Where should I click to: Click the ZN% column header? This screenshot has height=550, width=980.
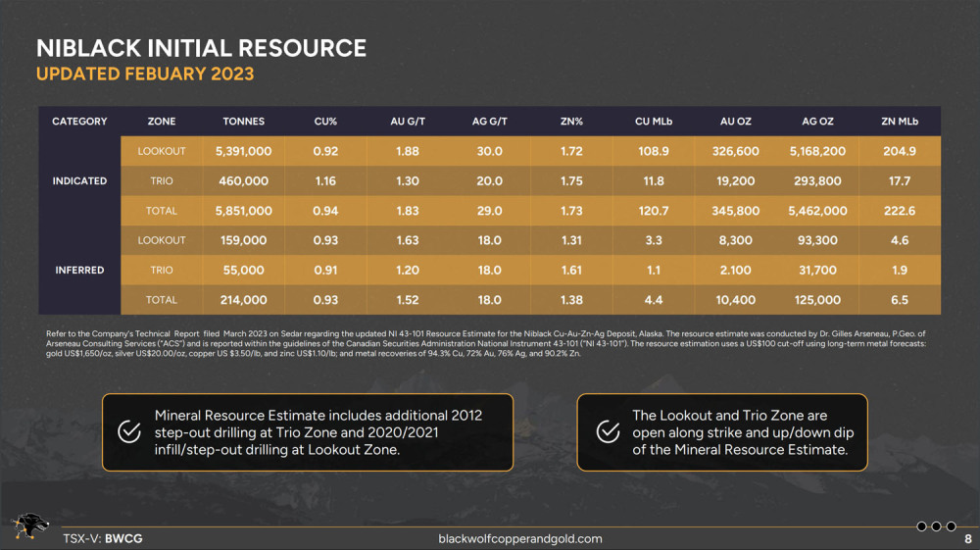tap(571, 122)
